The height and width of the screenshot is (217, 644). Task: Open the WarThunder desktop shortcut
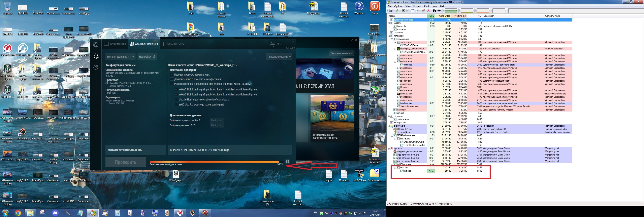tap(23, 133)
